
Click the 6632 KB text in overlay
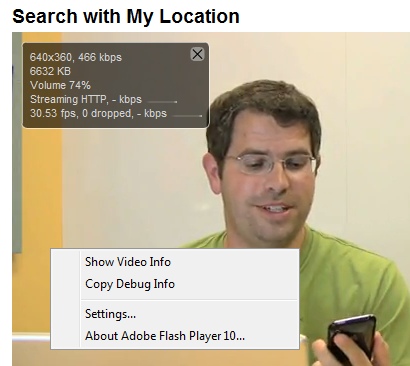coord(50,71)
